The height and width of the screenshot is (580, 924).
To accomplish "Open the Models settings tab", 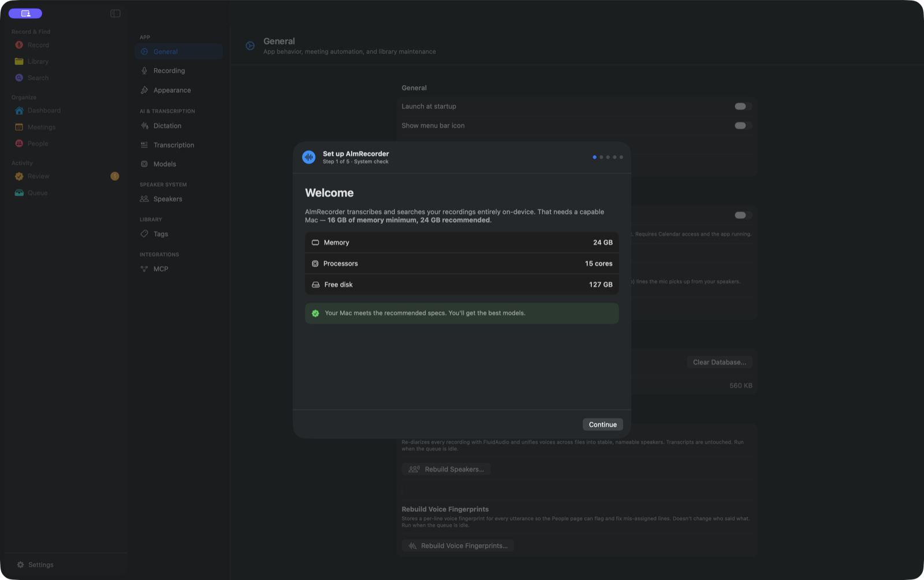I will pos(179,164).
